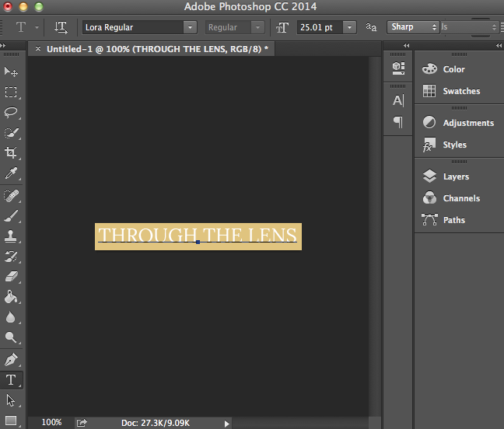Click the canvas vertical scrollbar
The width and height of the screenshot is (504, 429).
coord(374,236)
